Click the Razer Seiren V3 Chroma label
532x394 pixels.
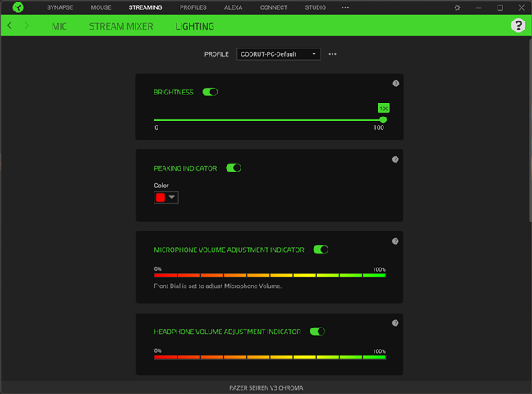(x=266, y=388)
